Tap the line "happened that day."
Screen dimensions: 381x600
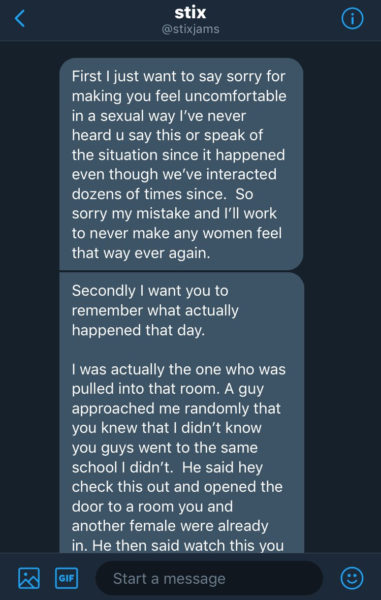tap(138, 330)
